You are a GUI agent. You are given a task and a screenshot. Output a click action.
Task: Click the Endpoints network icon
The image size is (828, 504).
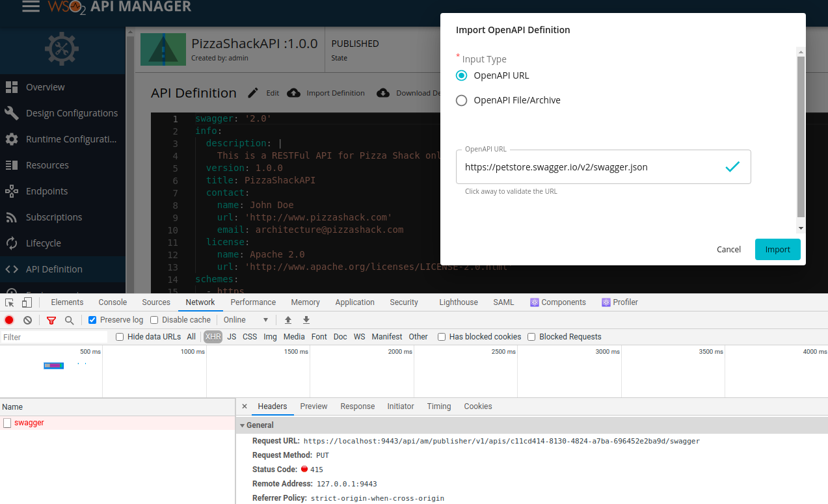pos(11,191)
